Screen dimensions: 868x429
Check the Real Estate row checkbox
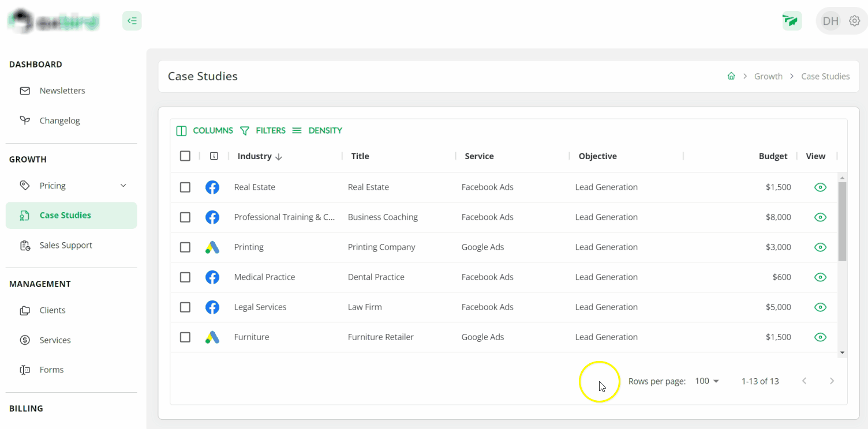point(185,187)
